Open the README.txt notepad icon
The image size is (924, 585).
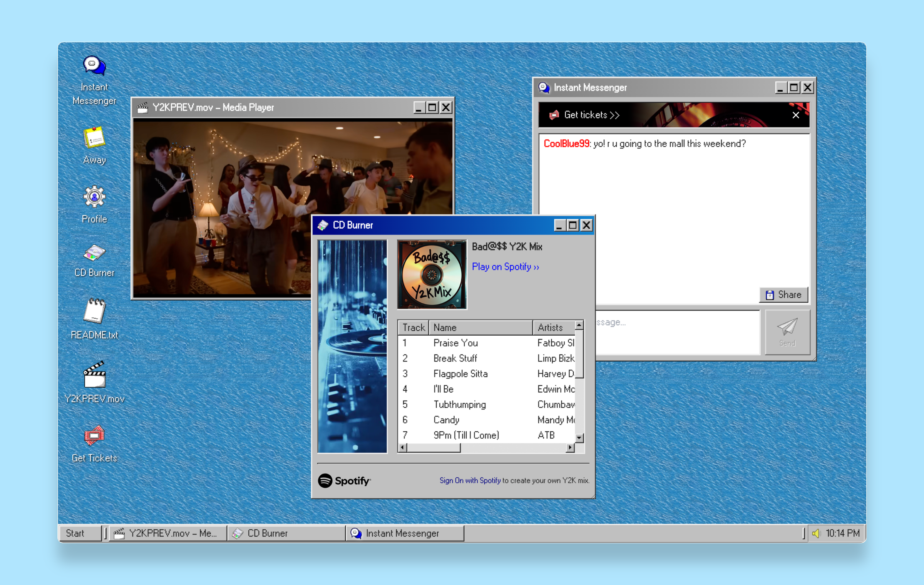tap(94, 319)
